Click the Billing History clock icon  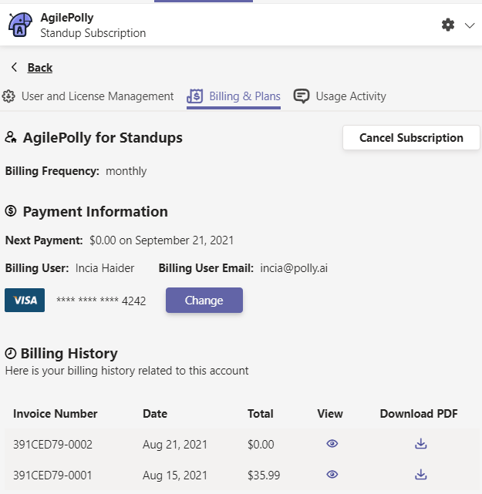tap(11, 354)
